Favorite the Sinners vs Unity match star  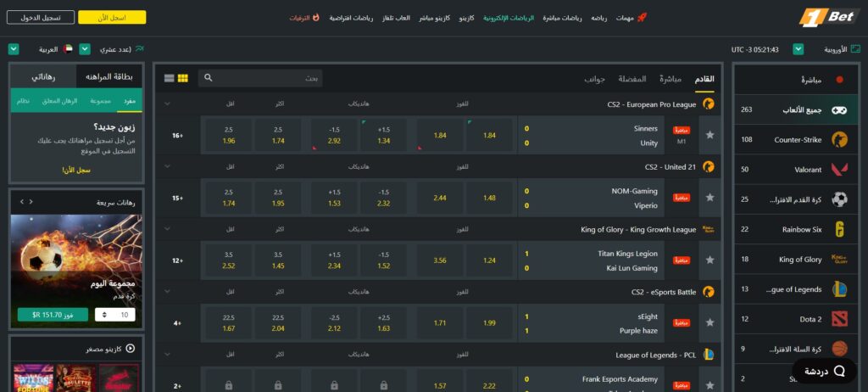[710, 135]
